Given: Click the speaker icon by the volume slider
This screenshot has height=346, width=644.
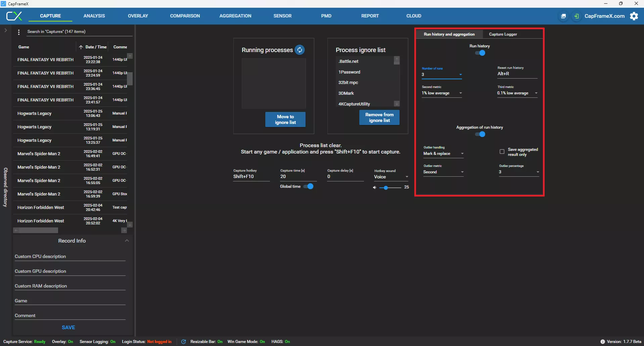Looking at the screenshot, I should click(374, 187).
